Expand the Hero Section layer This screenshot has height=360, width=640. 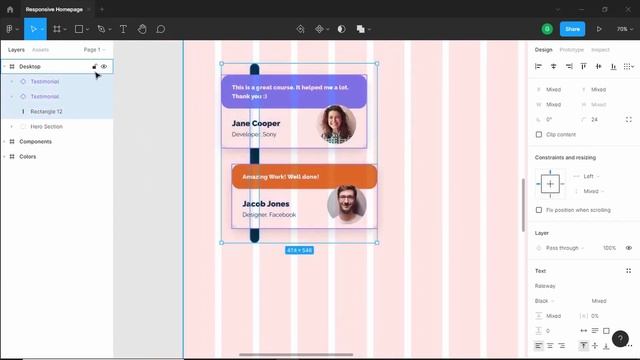tap(11, 127)
